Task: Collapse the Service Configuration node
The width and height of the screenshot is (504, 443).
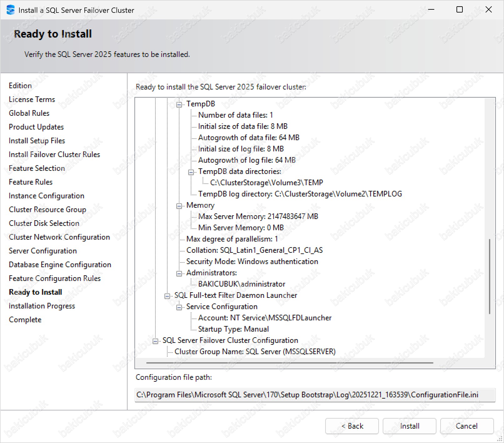Action: (179, 307)
